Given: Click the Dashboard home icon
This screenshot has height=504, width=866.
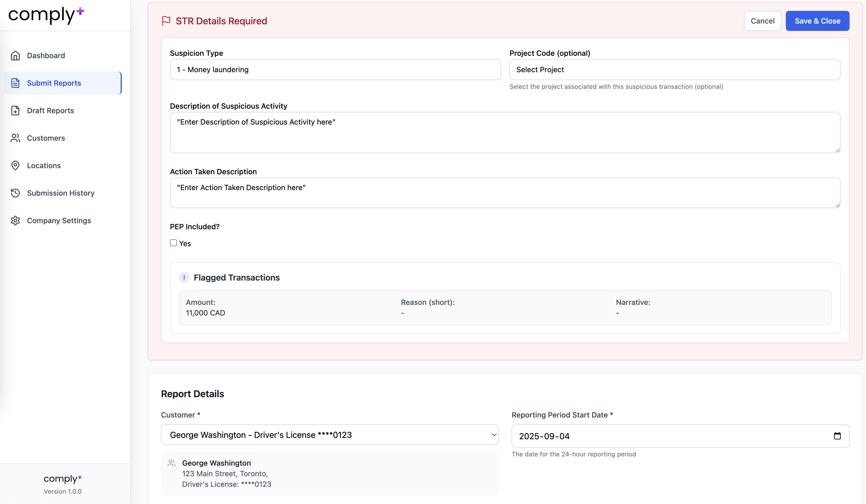Looking at the screenshot, I should [15, 55].
